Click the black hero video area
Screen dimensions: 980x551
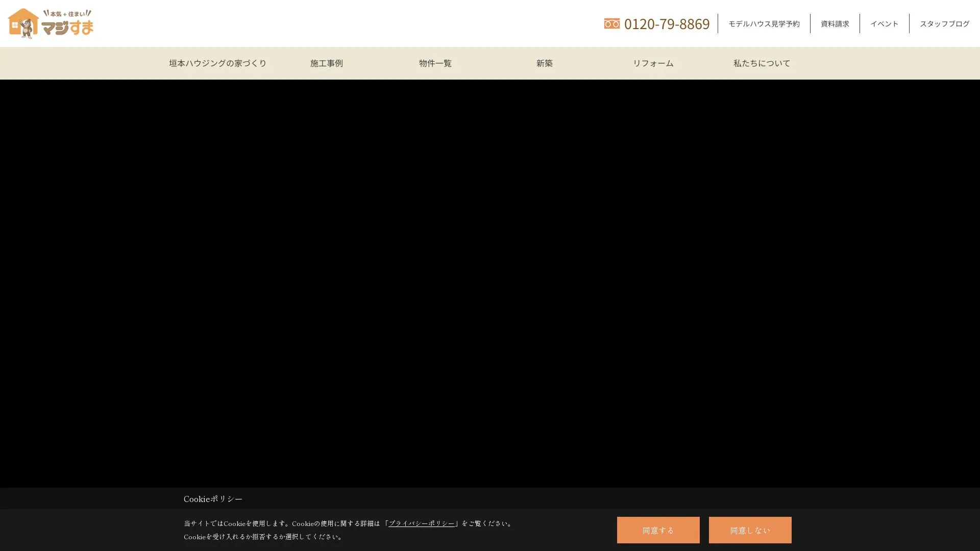(x=490, y=283)
